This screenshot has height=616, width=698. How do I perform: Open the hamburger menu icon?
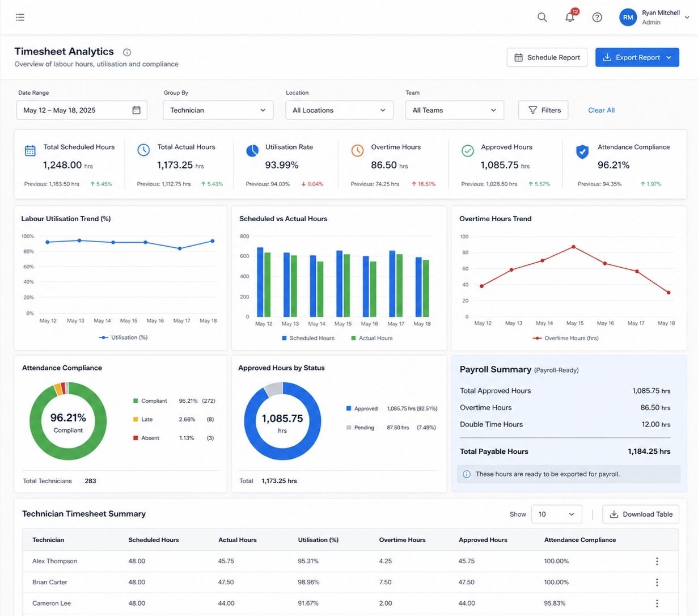(x=20, y=18)
